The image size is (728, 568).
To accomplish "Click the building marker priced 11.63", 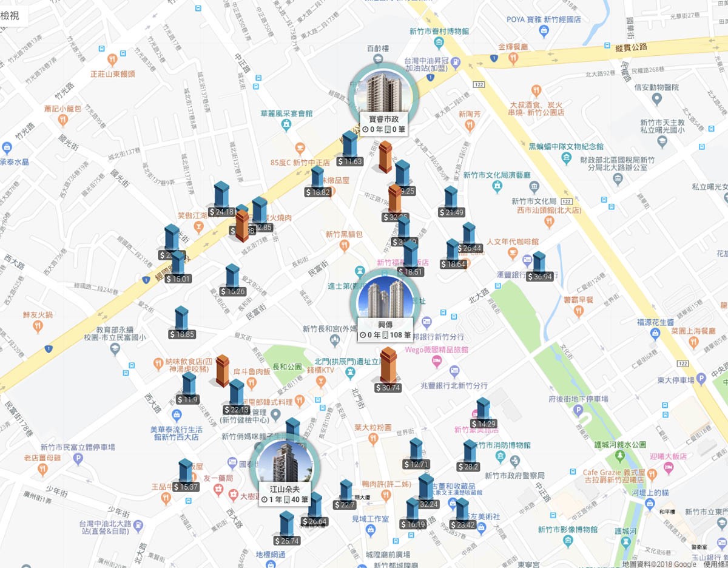I will (350, 149).
